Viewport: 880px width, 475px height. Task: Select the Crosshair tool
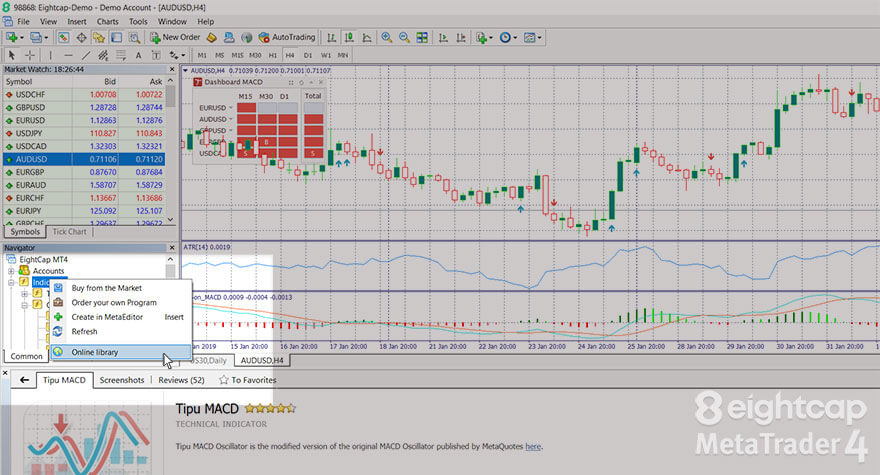[x=30, y=55]
